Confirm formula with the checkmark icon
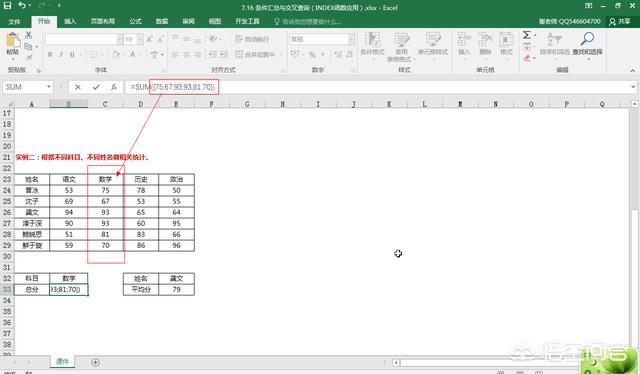 click(96, 87)
